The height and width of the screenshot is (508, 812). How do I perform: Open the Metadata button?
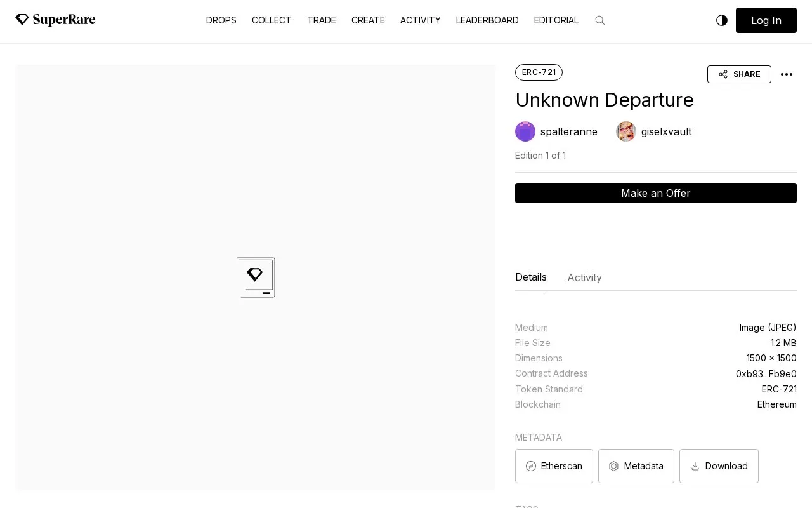(636, 466)
